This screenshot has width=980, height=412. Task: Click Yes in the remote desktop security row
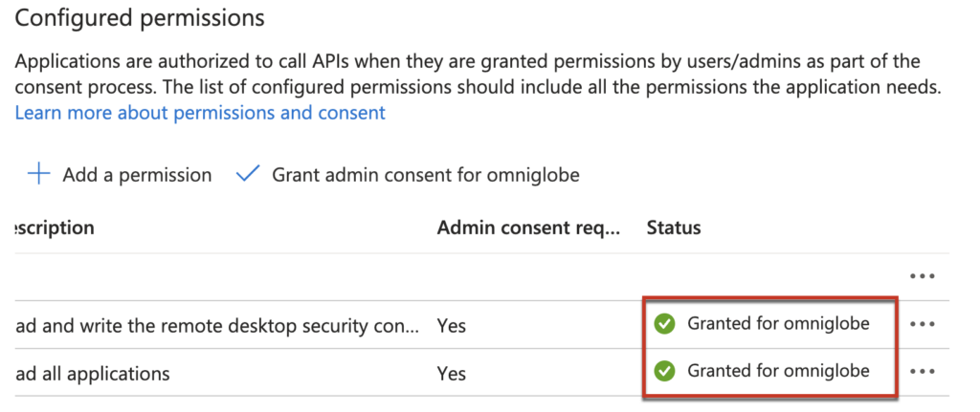pyautogui.click(x=451, y=326)
